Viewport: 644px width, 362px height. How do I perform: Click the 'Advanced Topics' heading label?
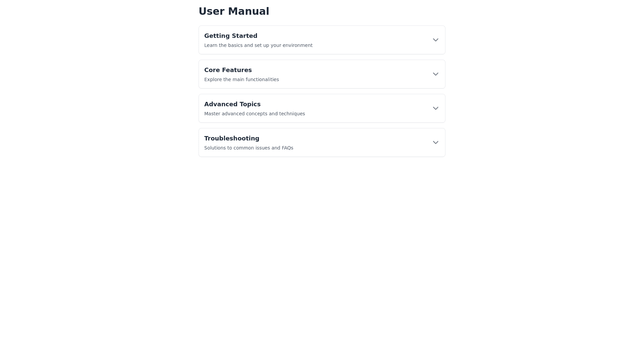click(x=232, y=104)
